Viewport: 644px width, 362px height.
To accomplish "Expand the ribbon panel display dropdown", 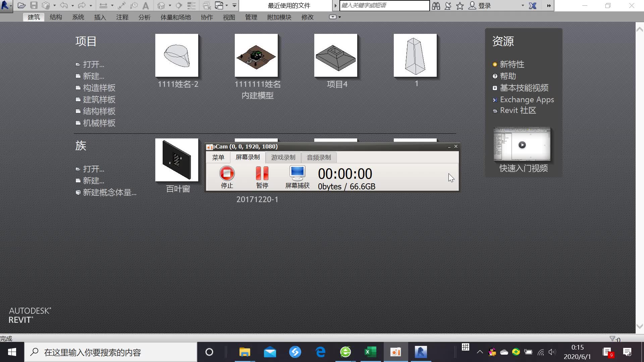I will [340, 17].
